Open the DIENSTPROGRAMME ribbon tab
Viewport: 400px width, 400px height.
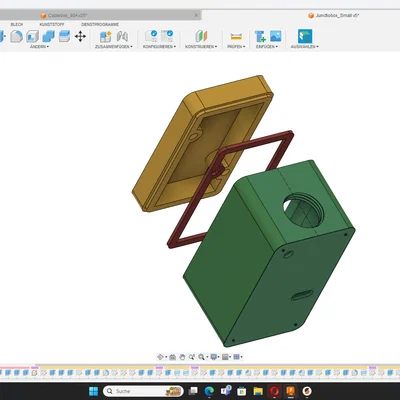(100, 24)
